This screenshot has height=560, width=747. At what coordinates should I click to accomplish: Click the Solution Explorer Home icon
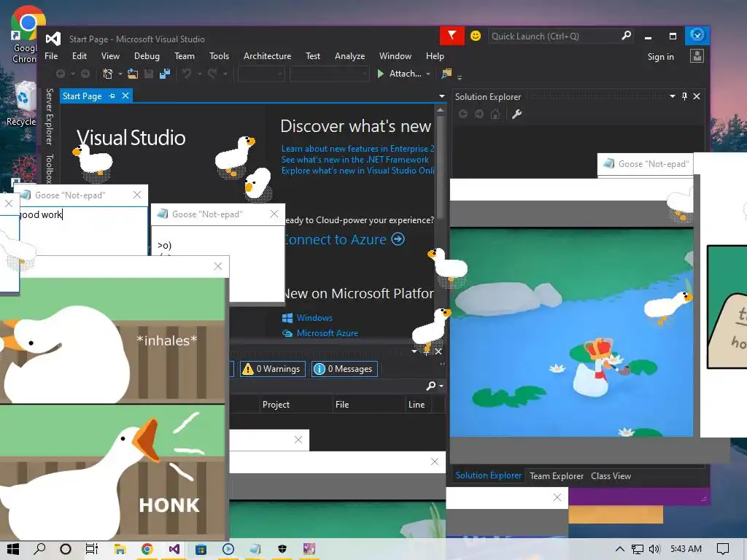[495, 114]
